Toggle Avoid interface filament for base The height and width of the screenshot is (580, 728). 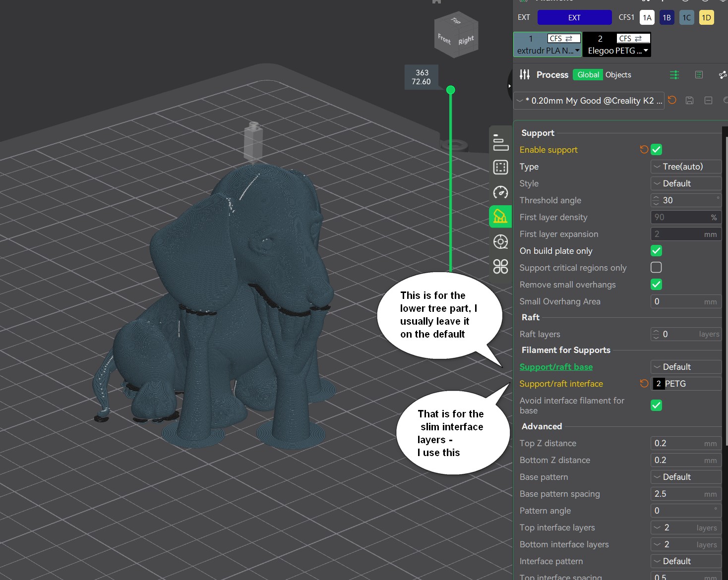coord(656,405)
